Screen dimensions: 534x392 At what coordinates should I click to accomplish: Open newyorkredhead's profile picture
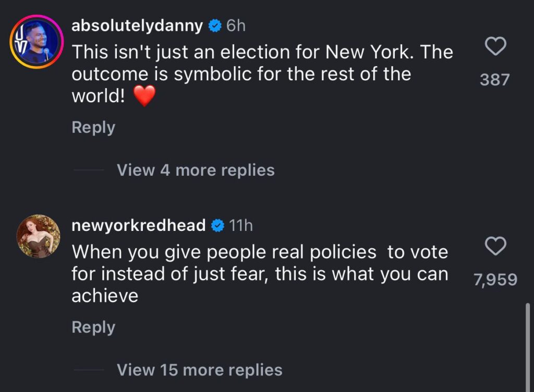(39, 236)
